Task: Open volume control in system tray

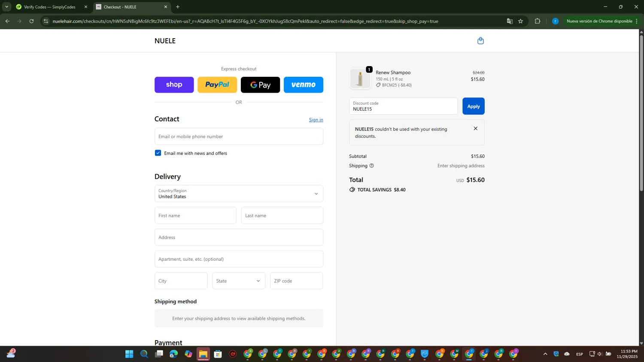Action: point(600,354)
